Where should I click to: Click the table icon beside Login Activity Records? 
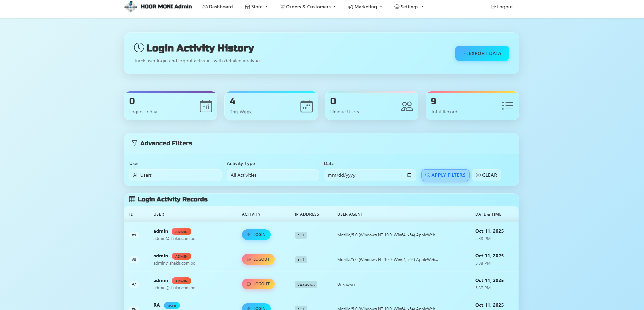click(132, 199)
